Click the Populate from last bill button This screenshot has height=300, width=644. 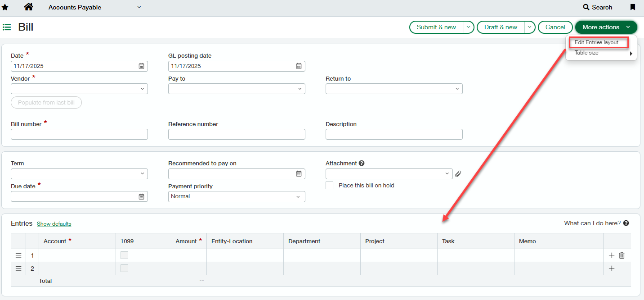(x=46, y=103)
